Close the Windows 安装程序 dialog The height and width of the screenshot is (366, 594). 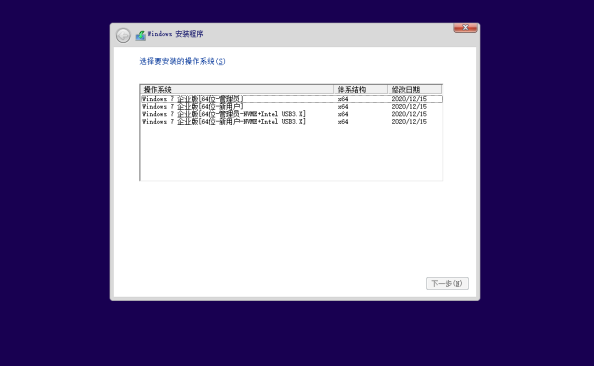point(465,28)
